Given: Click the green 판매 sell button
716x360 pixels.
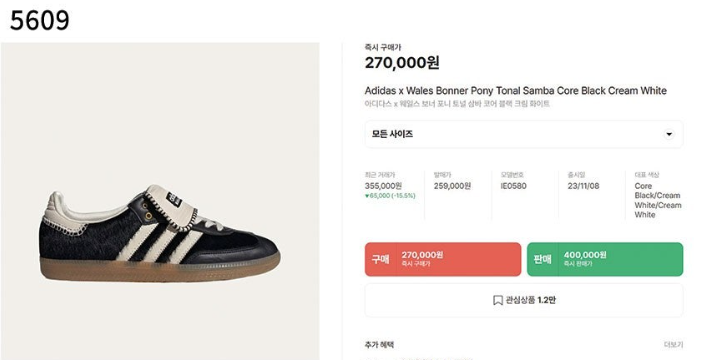Looking at the screenshot, I should pos(605,259).
